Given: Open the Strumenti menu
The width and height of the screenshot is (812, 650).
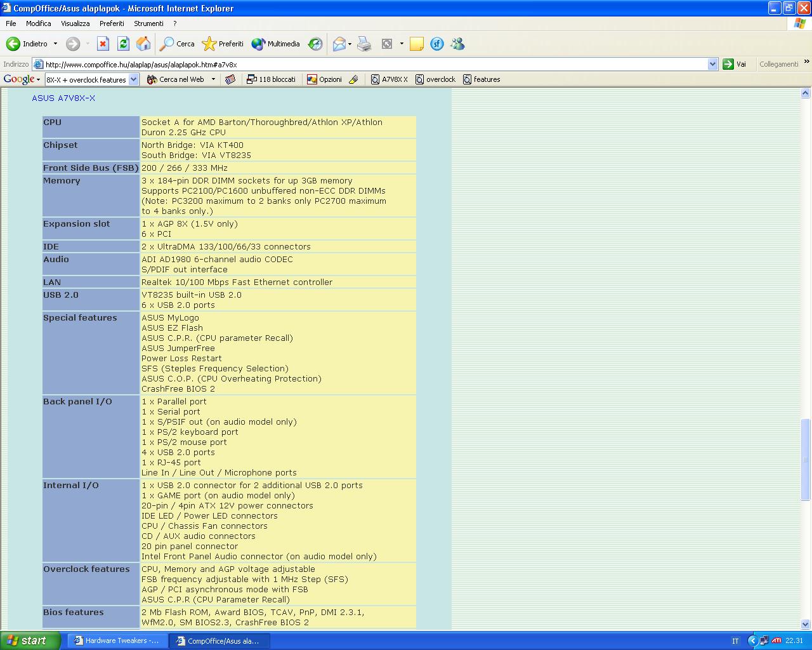Looking at the screenshot, I should click(148, 23).
